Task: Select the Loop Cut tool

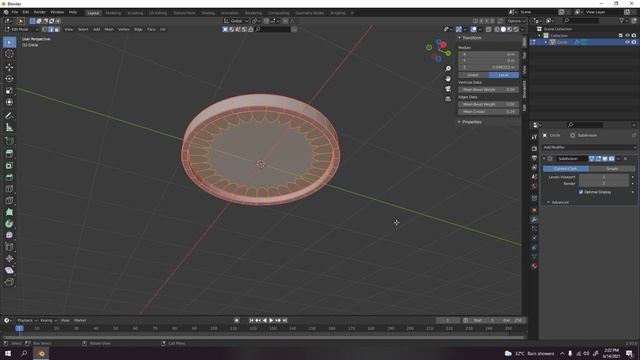Action: click(x=9, y=189)
